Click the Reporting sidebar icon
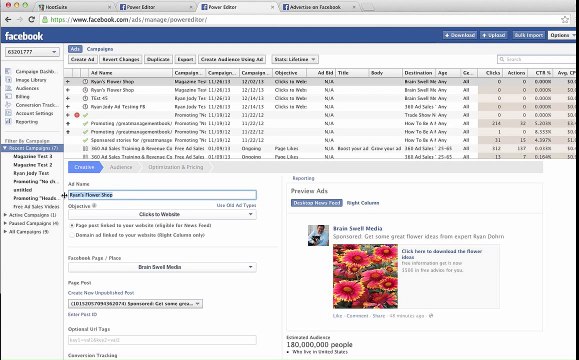Image resolution: width=579 pixels, height=360 pixels. coord(8,121)
